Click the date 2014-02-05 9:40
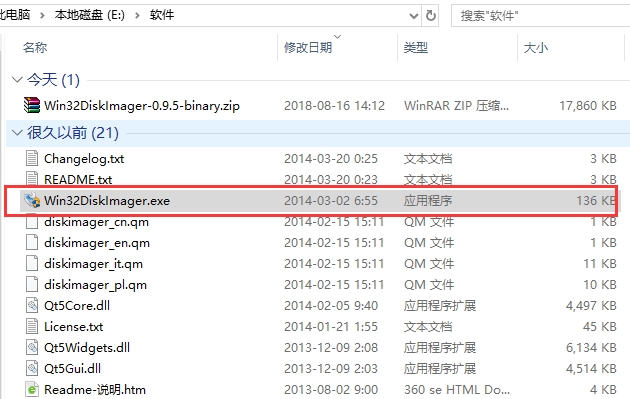Image resolution: width=630 pixels, height=399 pixels. (x=331, y=305)
